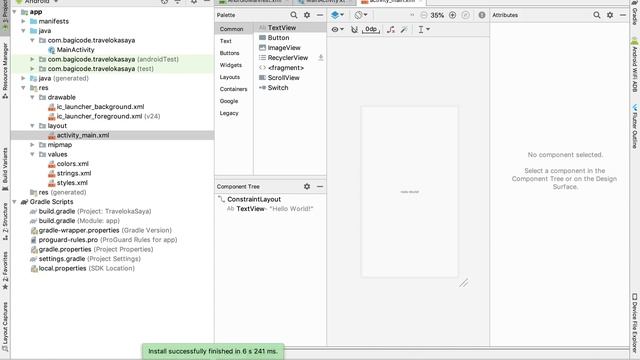Open Resource Manager side tab
The width and height of the screenshot is (640, 360).
(5, 71)
